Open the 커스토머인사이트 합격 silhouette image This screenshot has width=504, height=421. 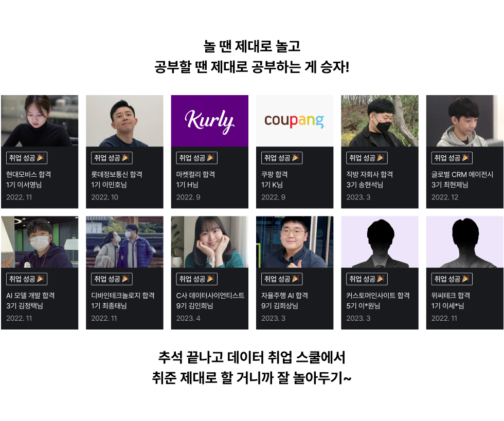[380, 242]
